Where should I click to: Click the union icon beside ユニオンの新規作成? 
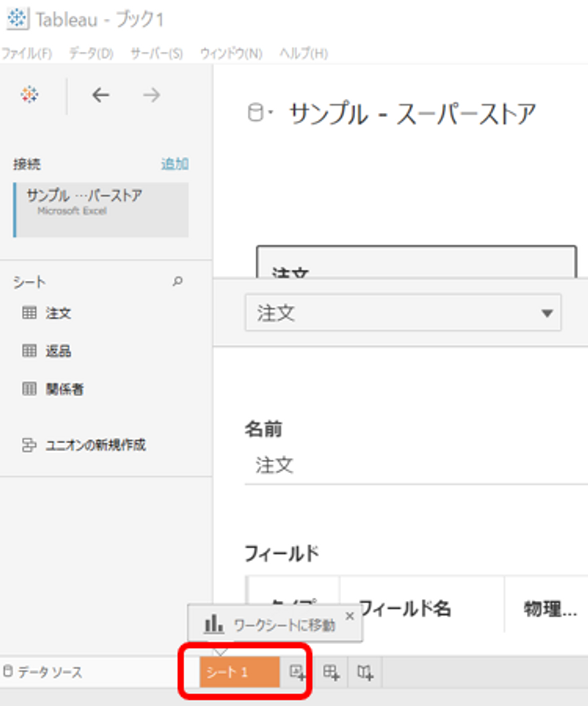tap(29, 445)
